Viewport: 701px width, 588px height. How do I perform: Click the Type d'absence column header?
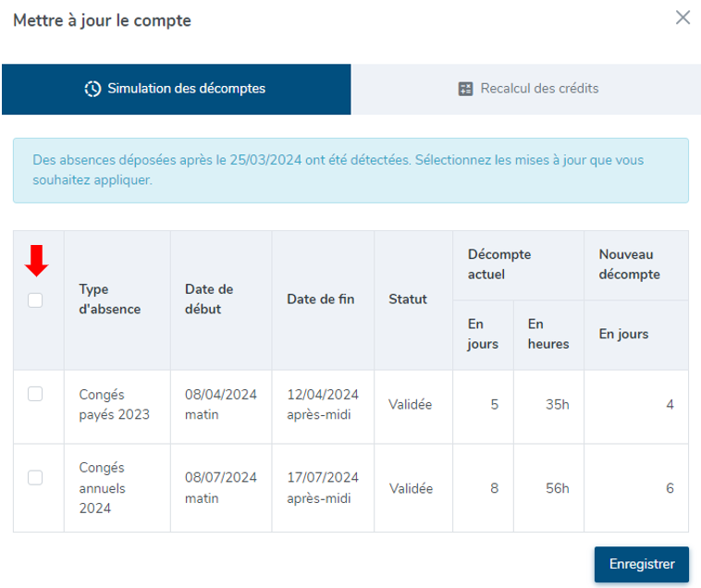(110, 300)
